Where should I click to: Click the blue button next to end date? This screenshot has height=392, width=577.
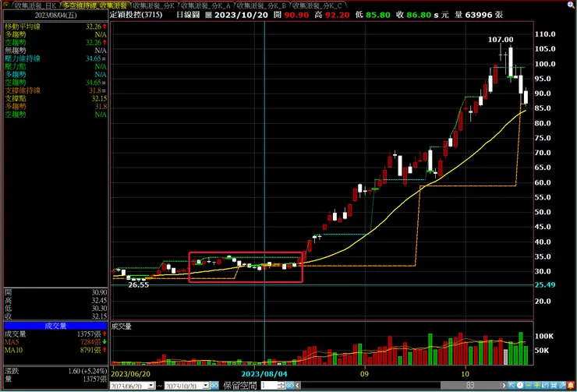214,386
